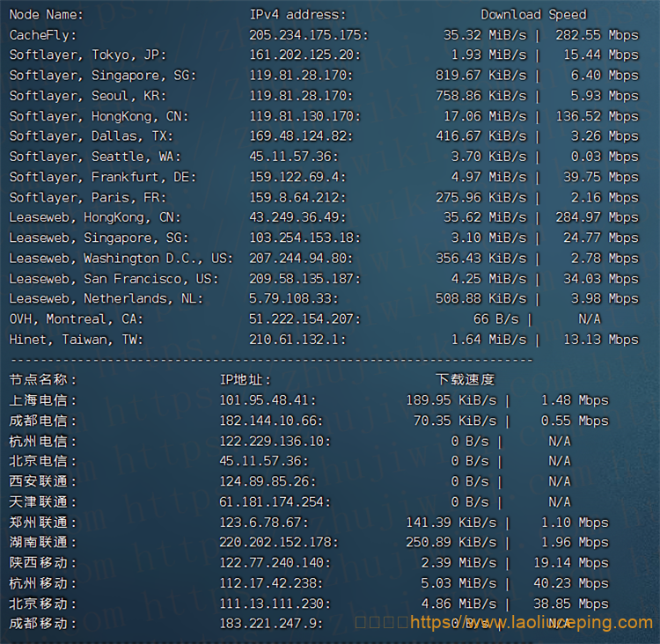Viewport: 660px width, 644px height.
Task: Select the '成都电信:' row label
Action: pos(43,421)
